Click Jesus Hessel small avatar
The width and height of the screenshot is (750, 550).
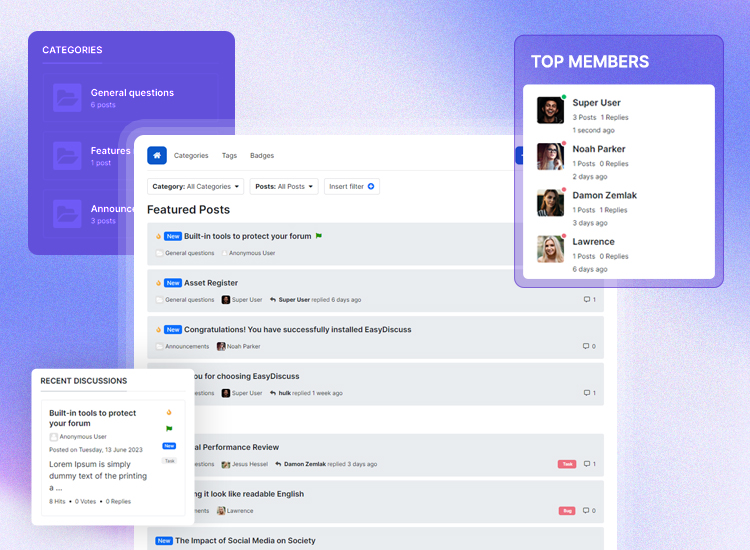tap(226, 464)
